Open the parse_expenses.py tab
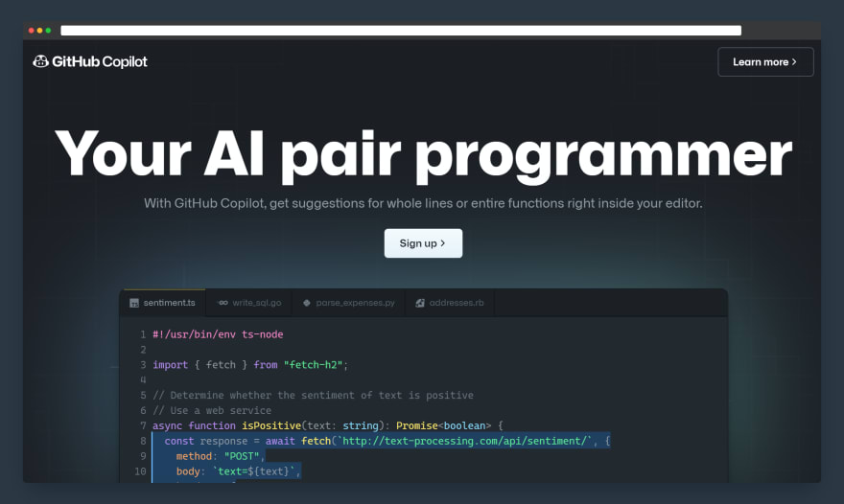Screen dimensions: 844x504 coord(349,303)
